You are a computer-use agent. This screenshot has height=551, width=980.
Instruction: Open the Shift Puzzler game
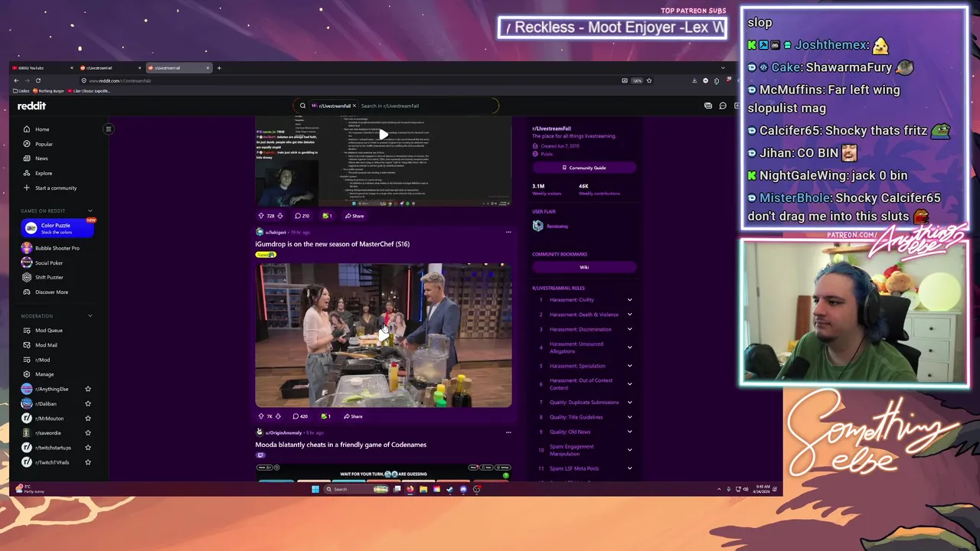point(49,278)
